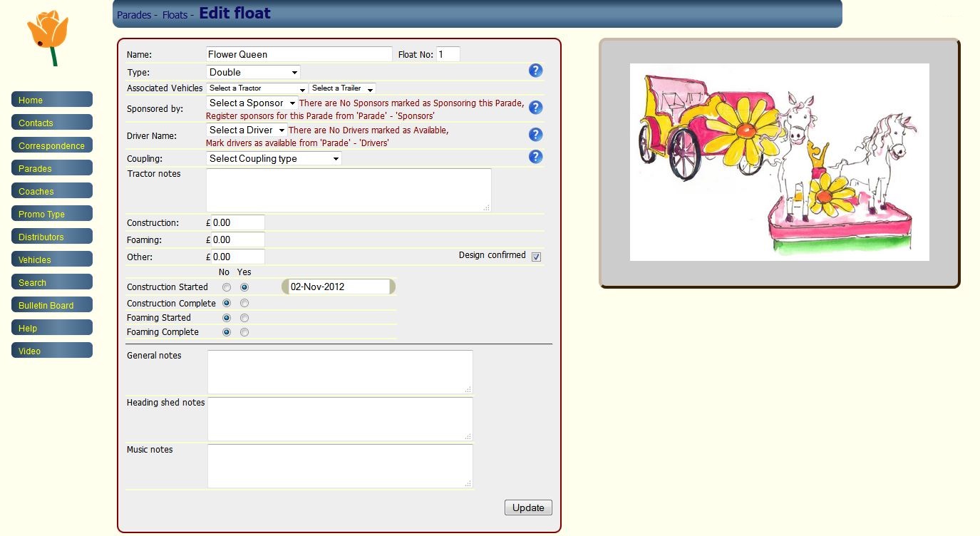Select No for Construction Started
The image size is (980, 536).
(227, 287)
